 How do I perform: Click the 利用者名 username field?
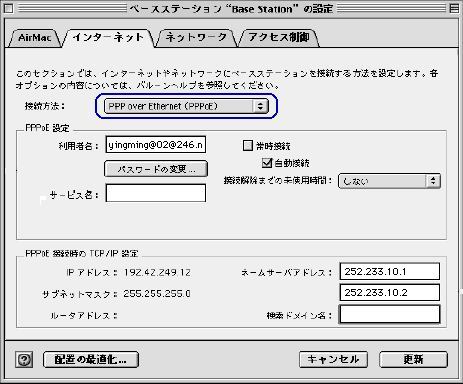(156, 145)
